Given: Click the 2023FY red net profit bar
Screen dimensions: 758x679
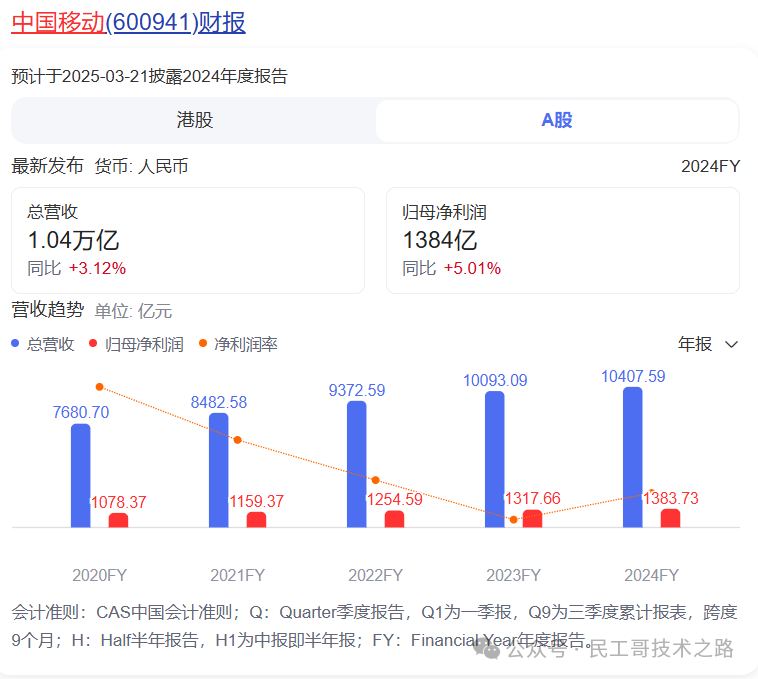Looking at the screenshot, I should click(532, 519).
